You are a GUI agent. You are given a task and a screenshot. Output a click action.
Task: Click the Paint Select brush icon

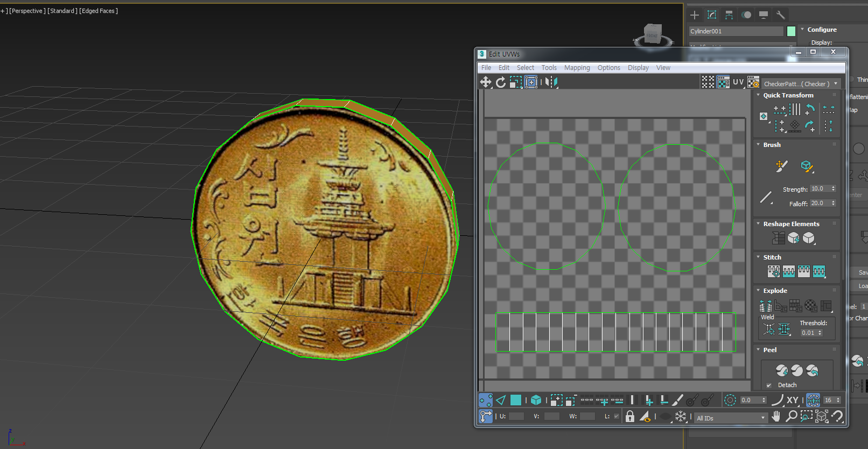[677, 400]
